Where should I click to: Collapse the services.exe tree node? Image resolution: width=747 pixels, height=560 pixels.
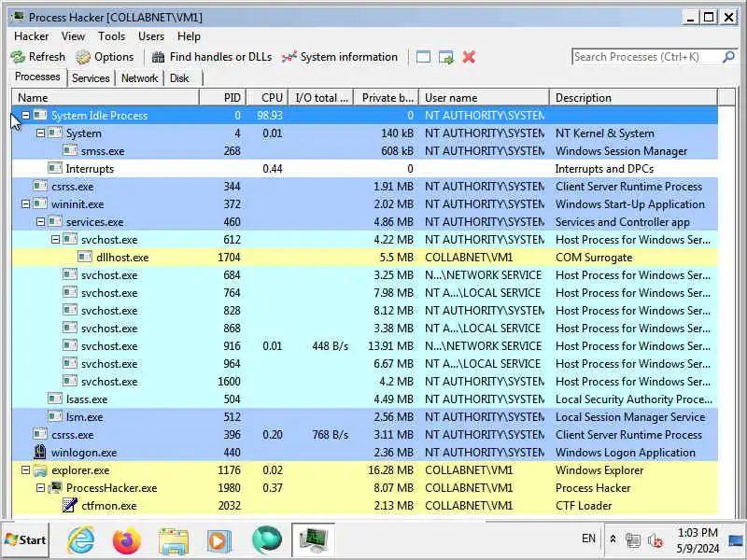click(x=40, y=221)
